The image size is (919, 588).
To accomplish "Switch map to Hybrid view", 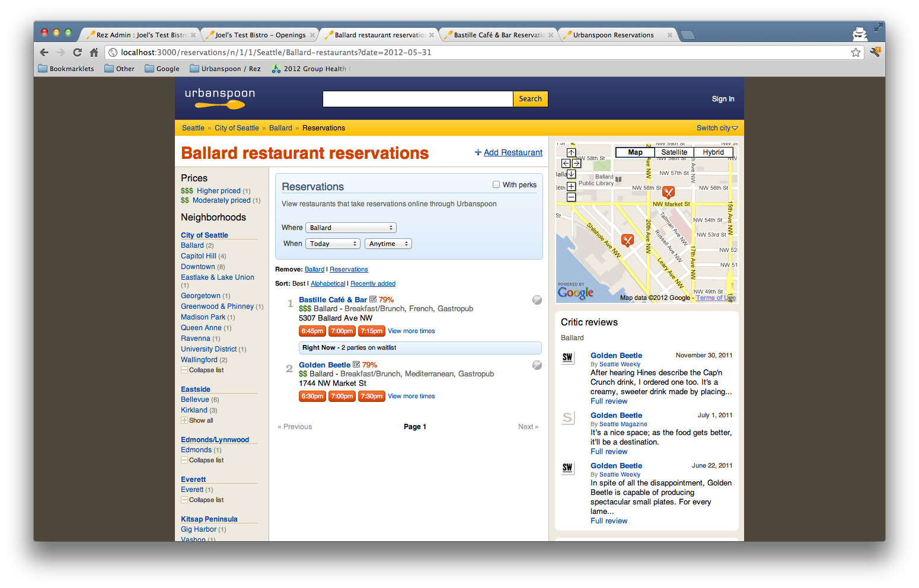I will tap(713, 152).
